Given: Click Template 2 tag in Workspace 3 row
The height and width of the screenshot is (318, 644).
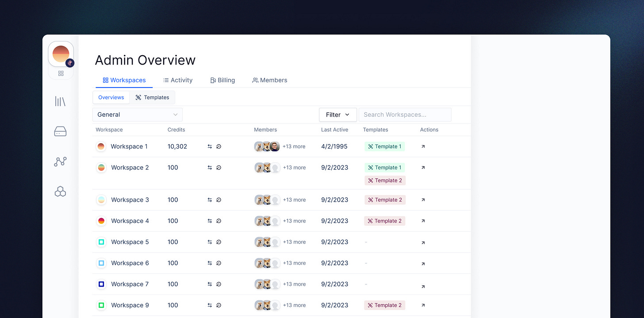Looking at the screenshot, I should pos(385,200).
